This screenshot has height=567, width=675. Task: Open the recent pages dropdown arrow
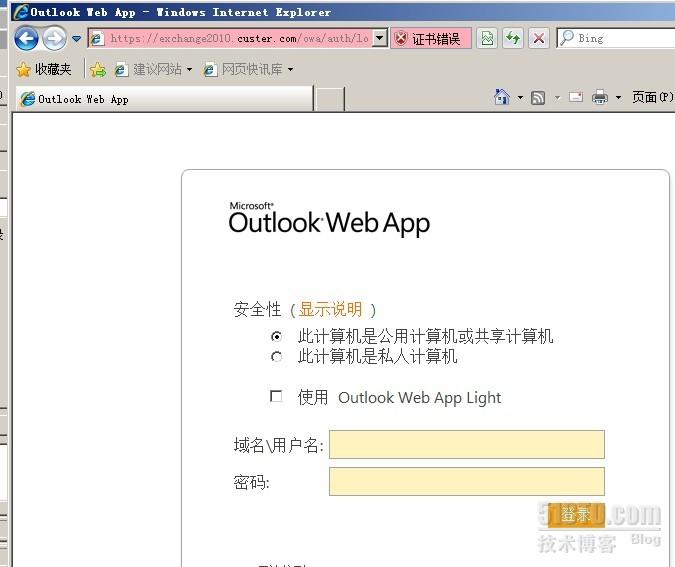click(x=76, y=39)
